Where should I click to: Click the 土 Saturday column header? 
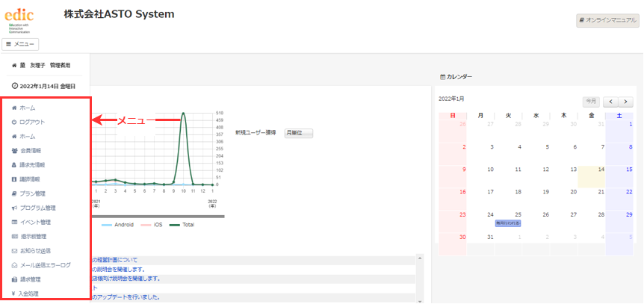tap(619, 116)
